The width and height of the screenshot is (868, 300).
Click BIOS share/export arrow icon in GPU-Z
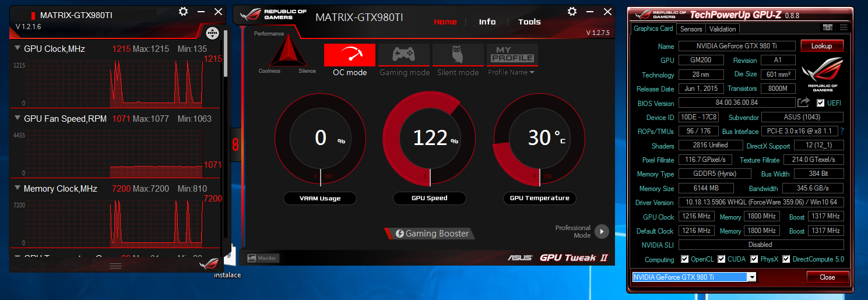click(803, 103)
